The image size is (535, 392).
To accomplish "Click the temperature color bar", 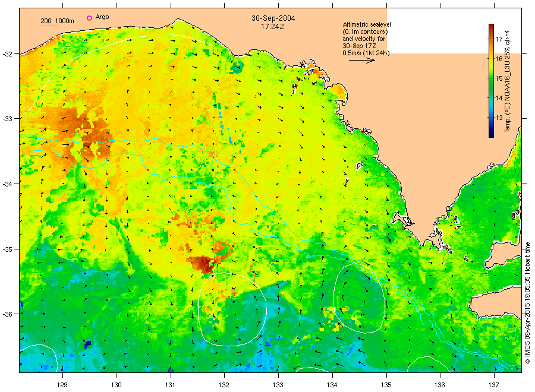I will click(x=491, y=81).
